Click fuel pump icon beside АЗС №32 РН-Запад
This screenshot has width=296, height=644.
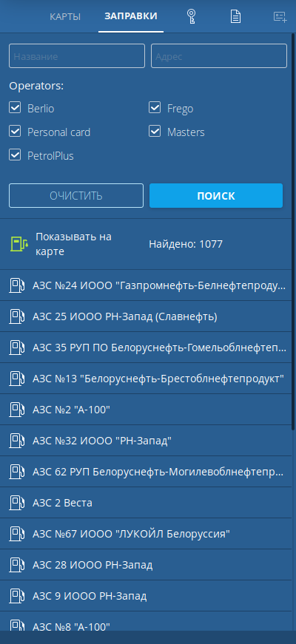[17, 441]
